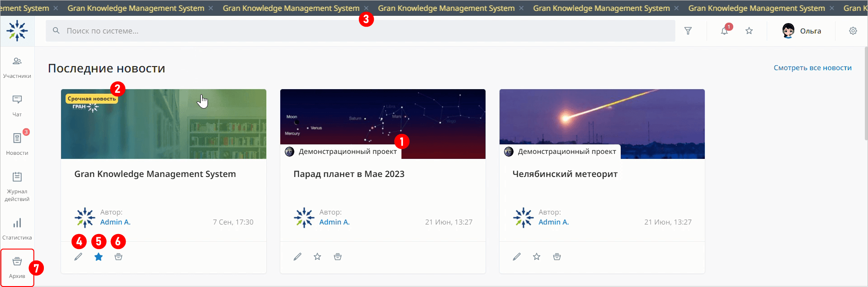
Task: Toggle favorite star on Парад планет news
Action: 317,257
